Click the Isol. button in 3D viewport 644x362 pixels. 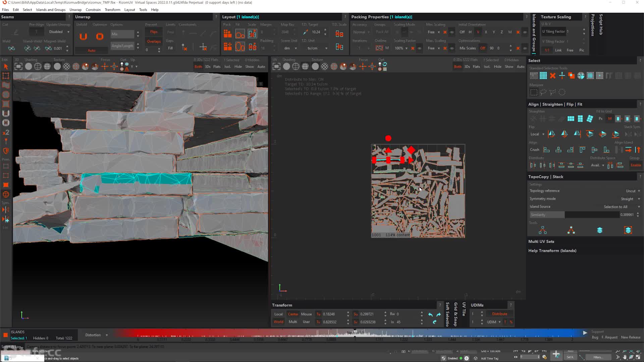pos(227,67)
